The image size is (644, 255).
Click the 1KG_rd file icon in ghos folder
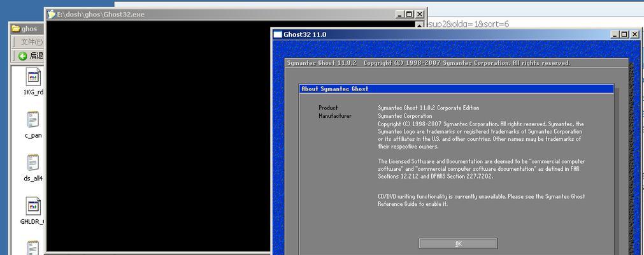(x=33, y=77)
